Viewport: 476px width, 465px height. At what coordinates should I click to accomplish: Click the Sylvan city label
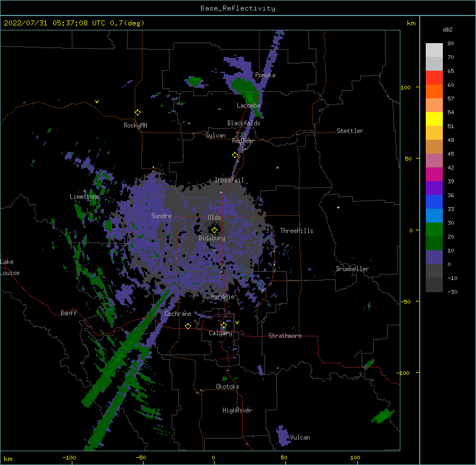pyautogui.click(x=215, y=135)
